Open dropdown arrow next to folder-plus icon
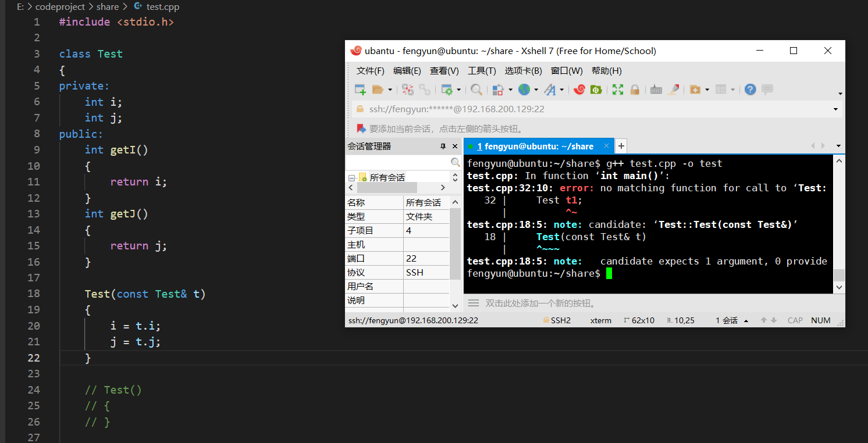 (x=707, y=90)
